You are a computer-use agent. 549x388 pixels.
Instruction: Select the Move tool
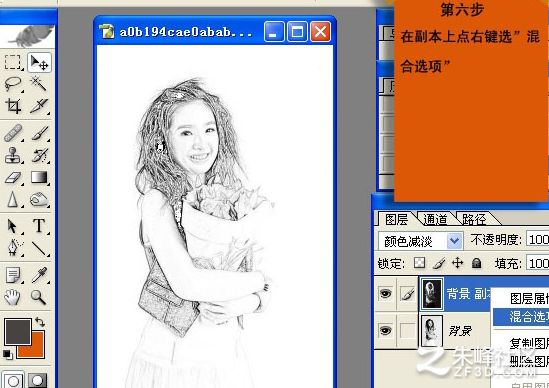39,62
